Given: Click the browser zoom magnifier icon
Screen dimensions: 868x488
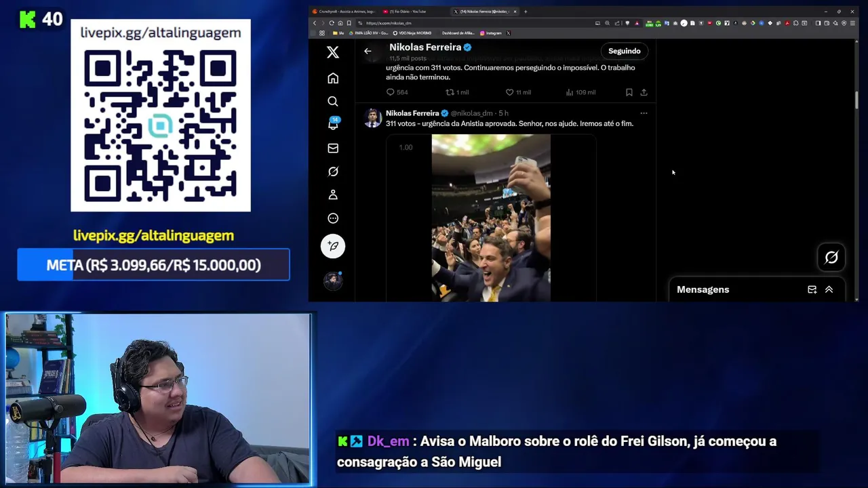Looking at the screenshot, I should [x=607, y=23].
